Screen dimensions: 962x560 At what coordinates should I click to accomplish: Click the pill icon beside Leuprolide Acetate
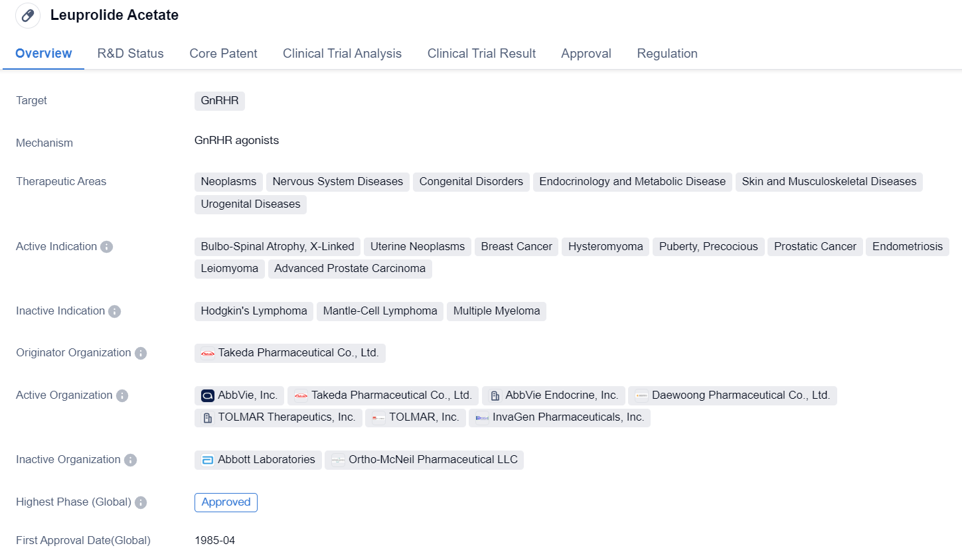[28, 15]
